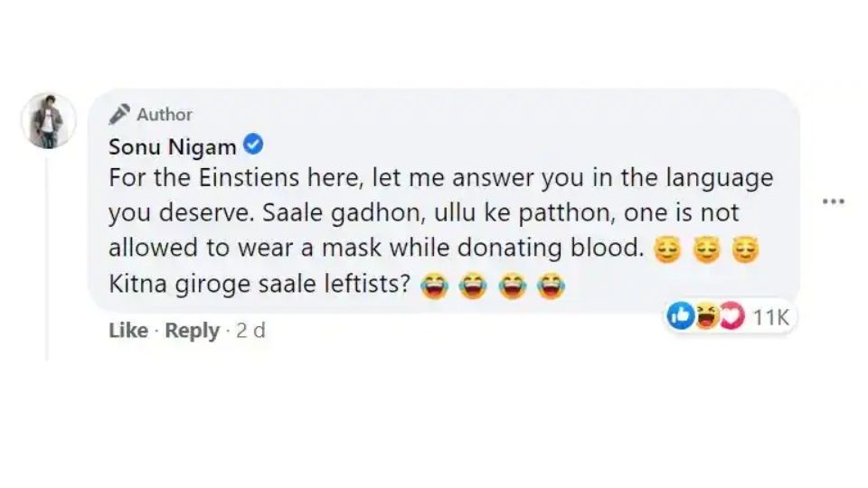Click the final laughing-crying emoji in the comment
This screenshot has height=488, width=868.
coord(552,286)
